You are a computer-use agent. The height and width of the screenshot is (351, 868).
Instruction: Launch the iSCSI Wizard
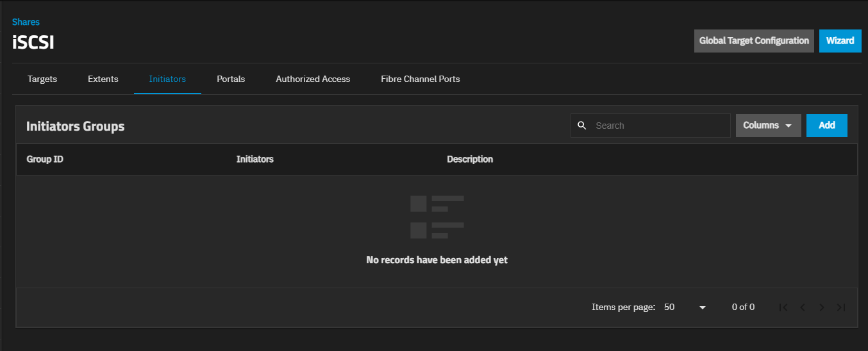pos(840,41)
